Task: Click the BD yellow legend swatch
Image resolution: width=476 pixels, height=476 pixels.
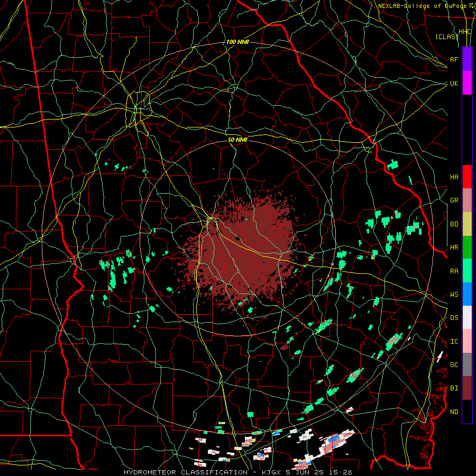Action: (x=467, y=224)
